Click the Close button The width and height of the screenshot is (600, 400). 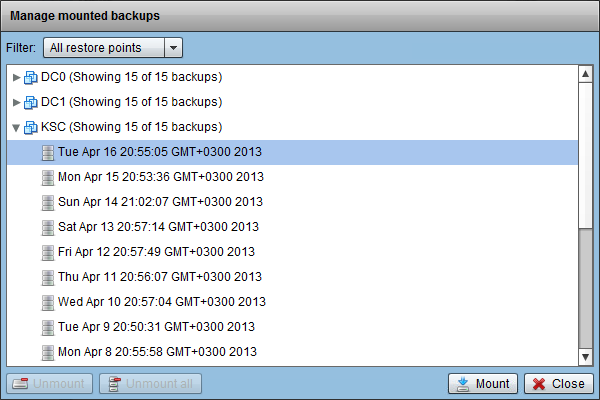[559, 384]
